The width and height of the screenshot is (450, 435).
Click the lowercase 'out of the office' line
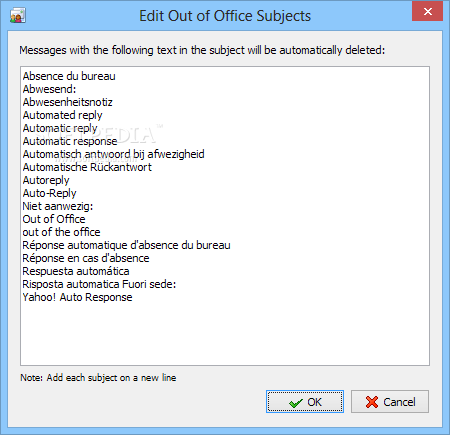click(61, 232)
